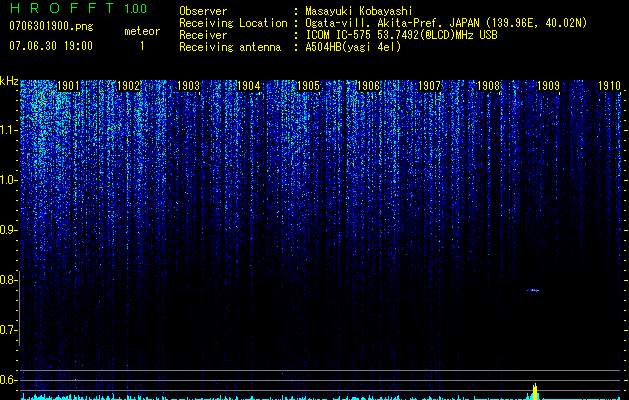This screenshot has height=400, width=629.
Task: Click the 0.6 kHz axis label
Action: tap(7, 380)
